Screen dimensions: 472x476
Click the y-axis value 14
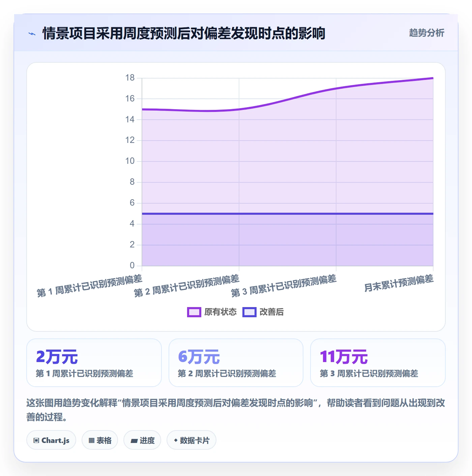(130, 119)
